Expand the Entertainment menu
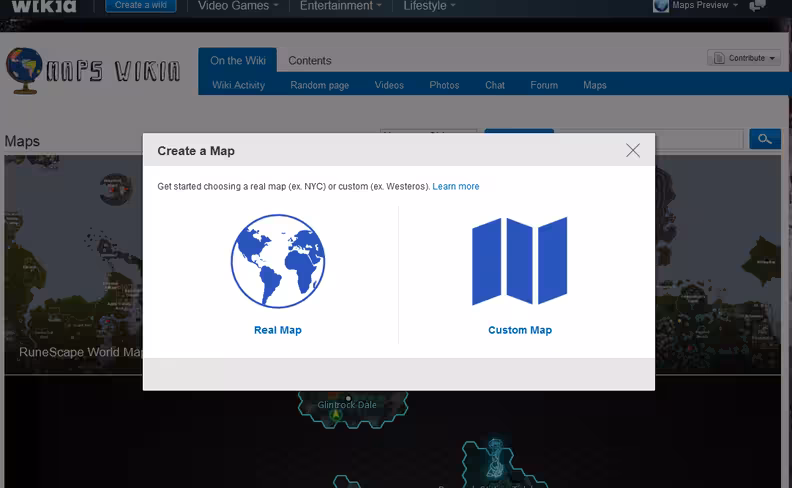This screenshot has width=792, height=488. click(x=340, y=6)
